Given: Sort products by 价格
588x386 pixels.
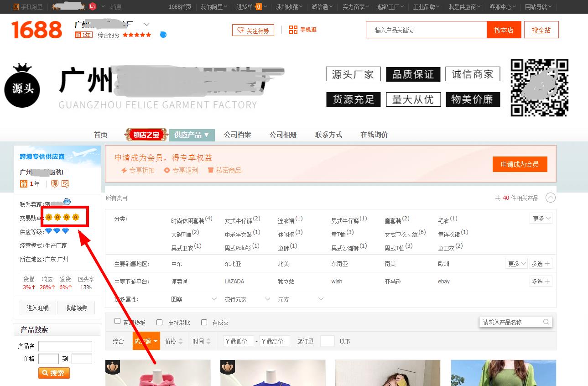Looking at the screenshot, I should click(173, 341).
